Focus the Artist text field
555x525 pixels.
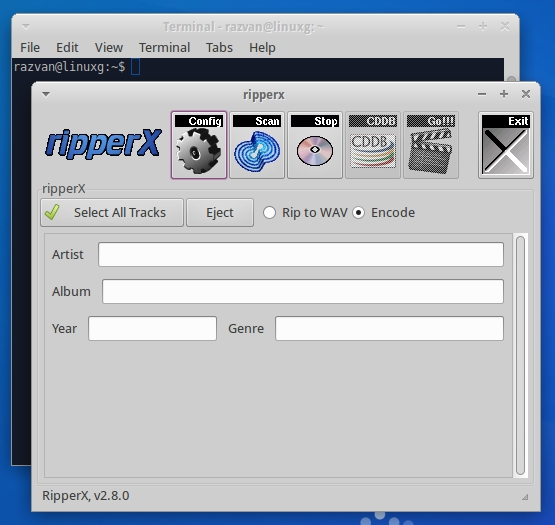coord(301,254)
